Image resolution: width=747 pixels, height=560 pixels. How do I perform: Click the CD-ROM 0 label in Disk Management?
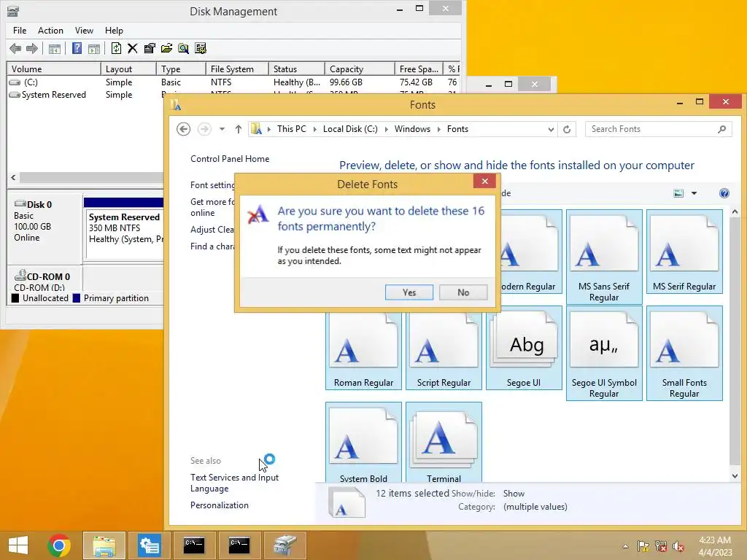coord(48,276)
